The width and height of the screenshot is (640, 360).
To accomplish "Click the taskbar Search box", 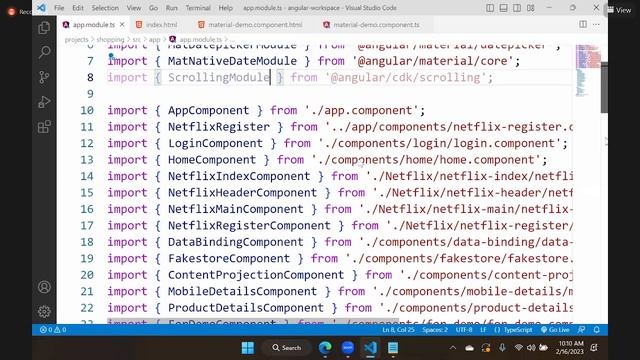I will point(287,348).
